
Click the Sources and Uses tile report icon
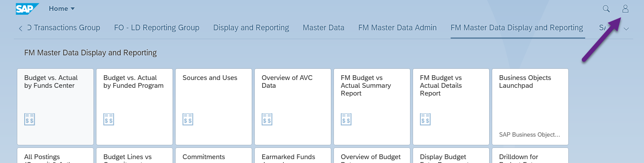tap(188, 119)
